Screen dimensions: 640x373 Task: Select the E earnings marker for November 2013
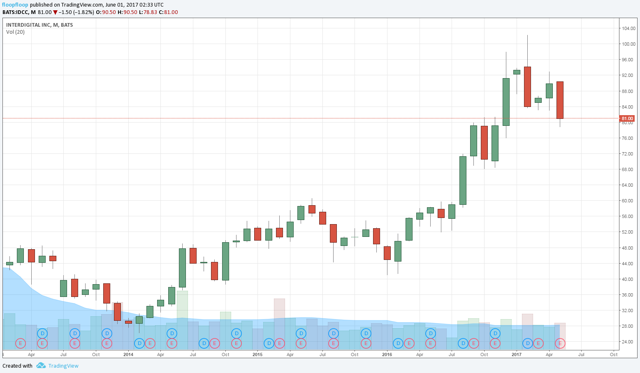pyautogui.click(x=107, y=343)
